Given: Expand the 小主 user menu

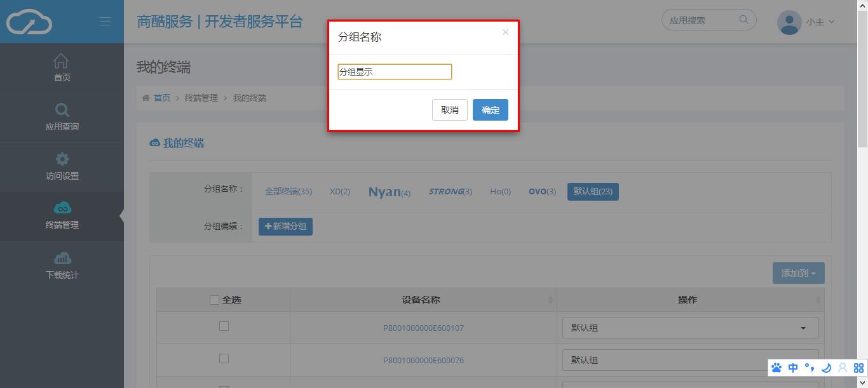Looking at the screenshot, I should tap(820, 22).
